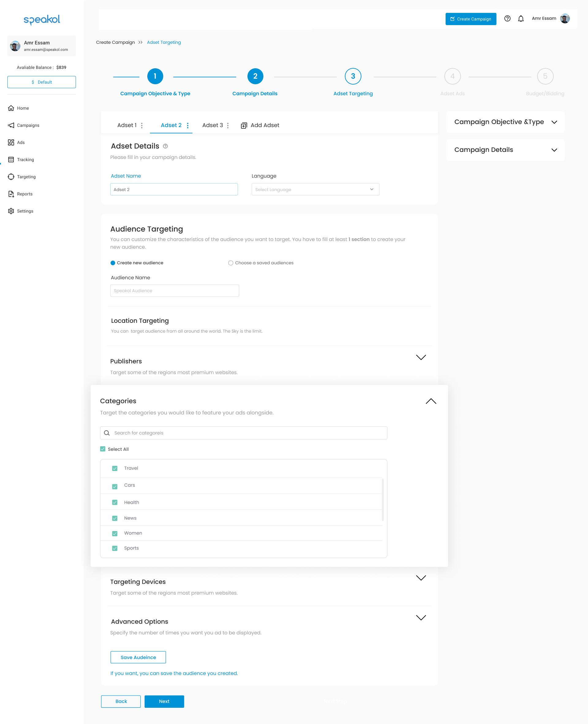Select Create new audience radio
588x724 pixels.
(x=113, y=263)
